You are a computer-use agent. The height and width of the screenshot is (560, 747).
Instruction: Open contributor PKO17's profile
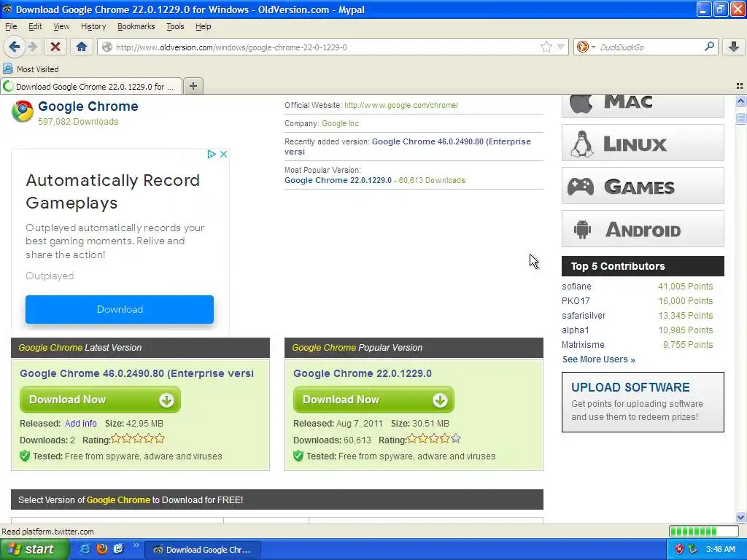pyautogui.click(x=576, y=301)
